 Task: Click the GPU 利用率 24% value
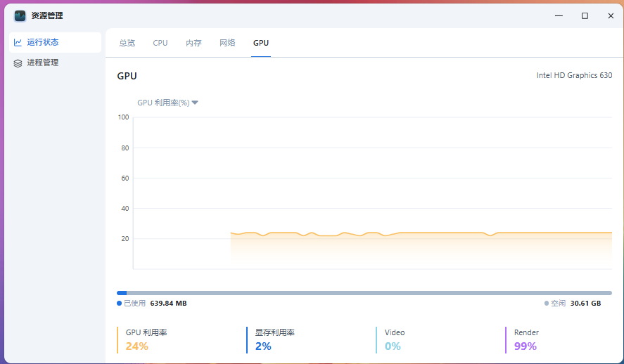(x=137, y=346)
